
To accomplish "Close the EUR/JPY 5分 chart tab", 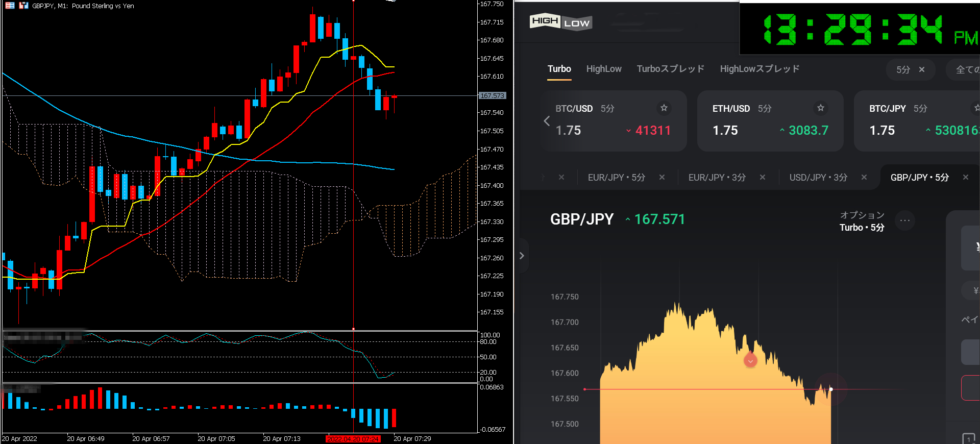I will pos(661,178).
